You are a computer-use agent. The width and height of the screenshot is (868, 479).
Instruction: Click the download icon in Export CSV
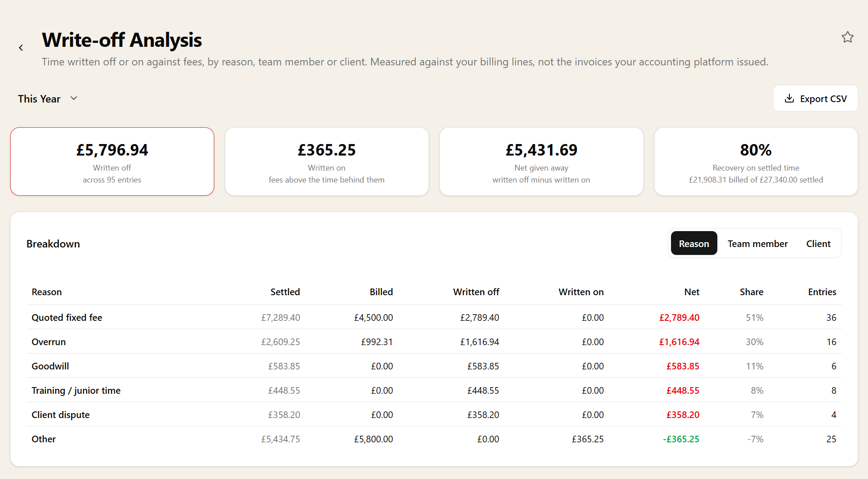tap(789, 99)
